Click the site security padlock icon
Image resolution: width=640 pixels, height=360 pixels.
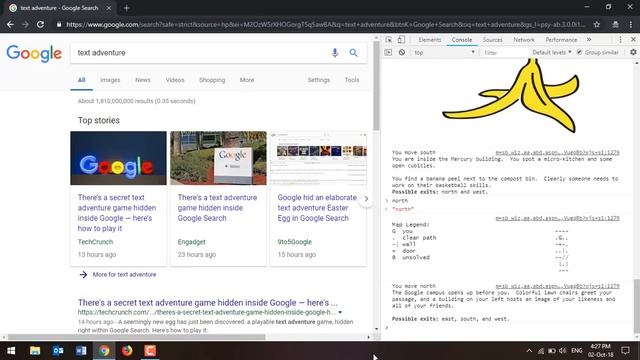coord(59,24)
